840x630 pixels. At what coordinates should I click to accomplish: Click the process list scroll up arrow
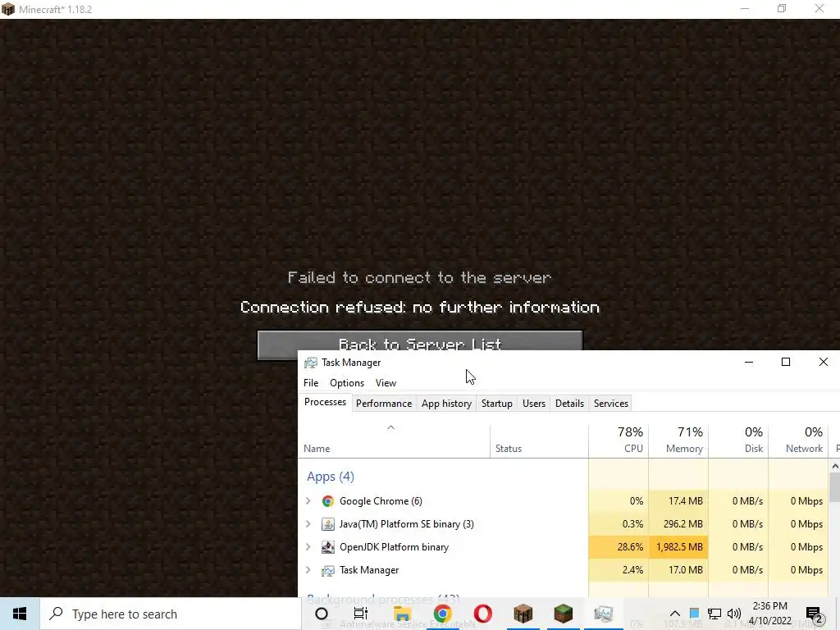(834, 467)
